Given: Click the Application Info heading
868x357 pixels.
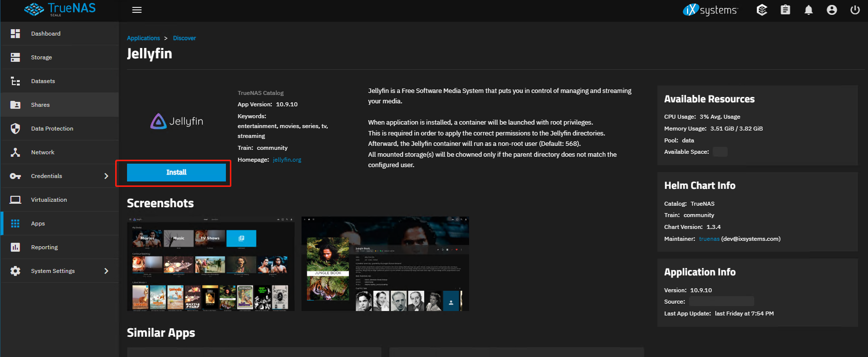Looking at the screenshot, I should (699, 272).
